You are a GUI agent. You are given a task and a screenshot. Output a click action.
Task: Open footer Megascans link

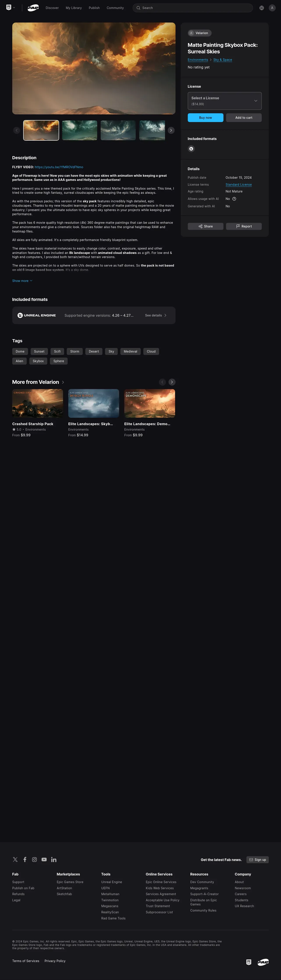tap(110, 906)
